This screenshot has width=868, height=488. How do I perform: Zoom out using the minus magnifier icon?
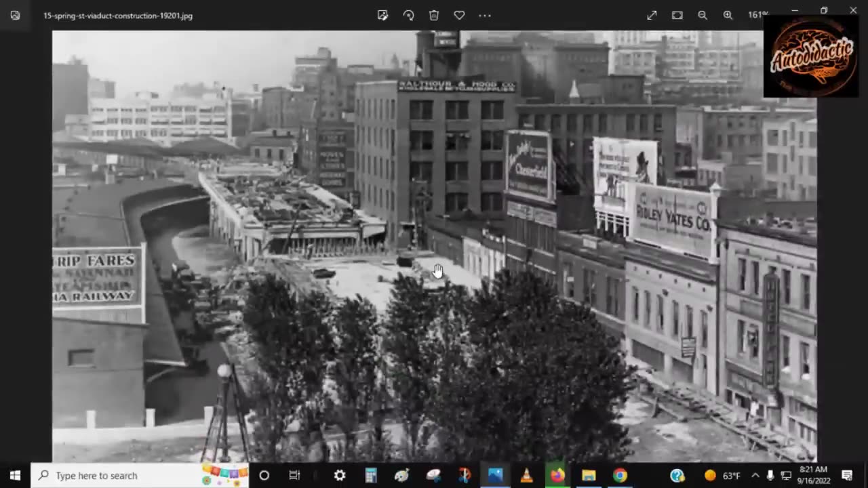click(x=703, y=15)
